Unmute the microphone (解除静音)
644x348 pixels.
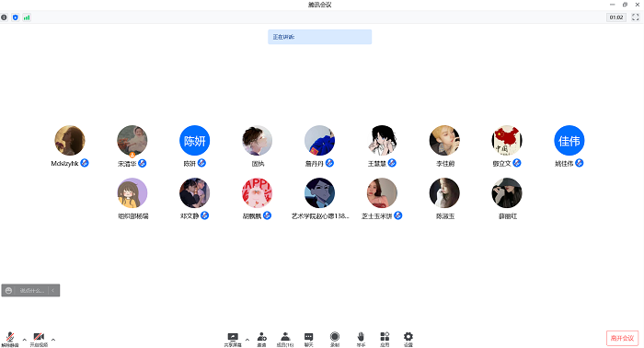(x=10, y=340)
